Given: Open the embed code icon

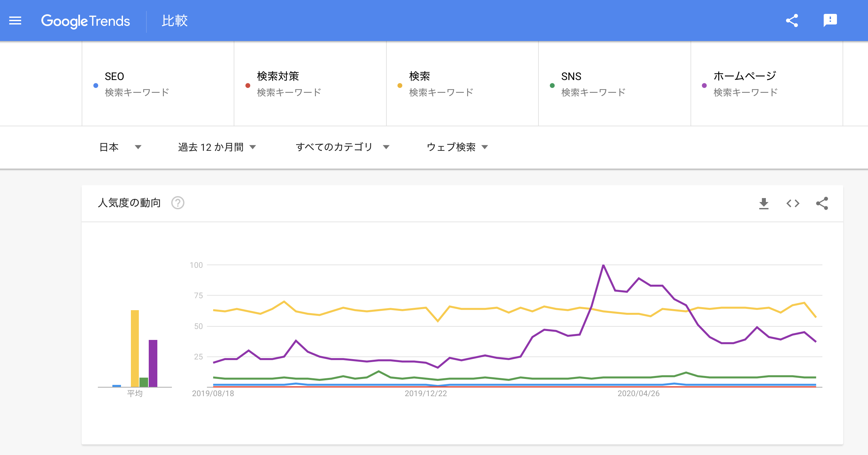Looking at the screenshot, I should [793, 203].
